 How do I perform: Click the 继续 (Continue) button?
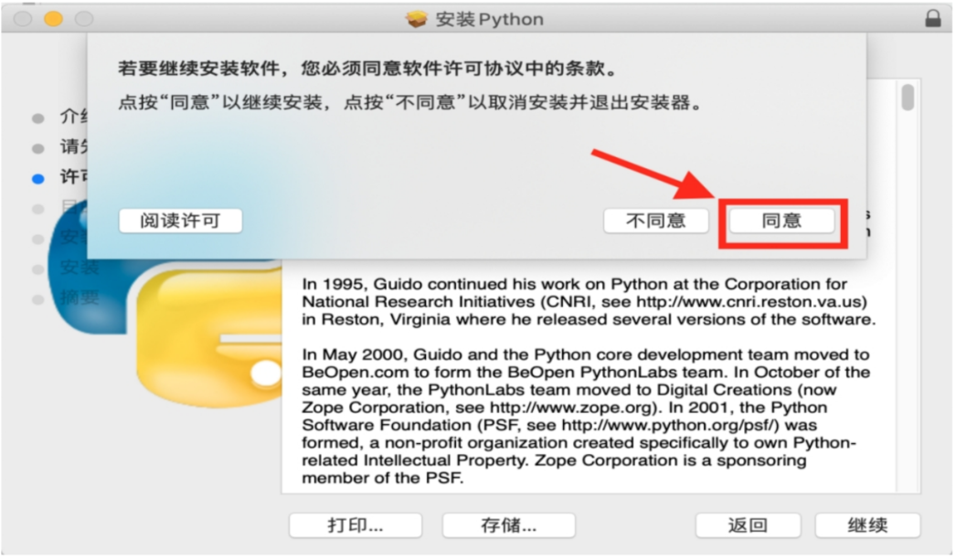pos(867,525)
